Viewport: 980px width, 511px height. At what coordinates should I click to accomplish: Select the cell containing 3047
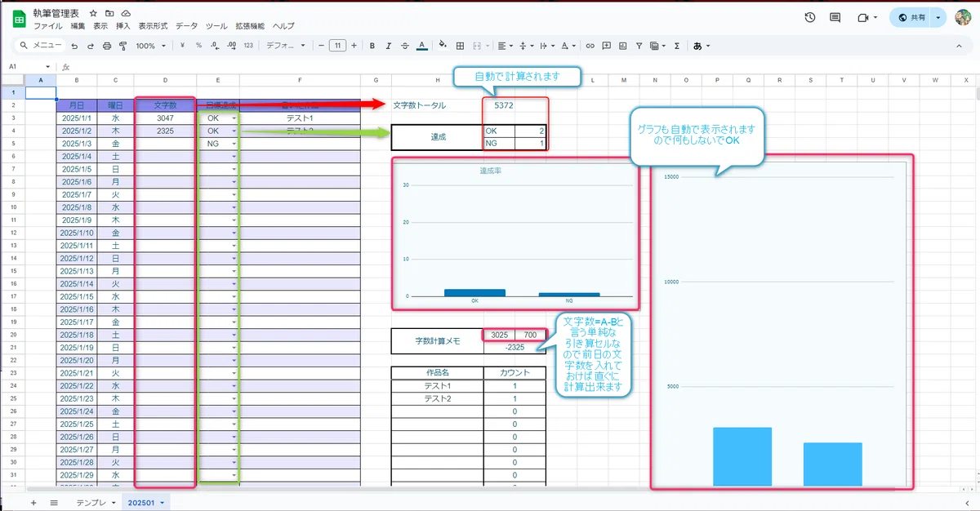[x=166, y=118]
